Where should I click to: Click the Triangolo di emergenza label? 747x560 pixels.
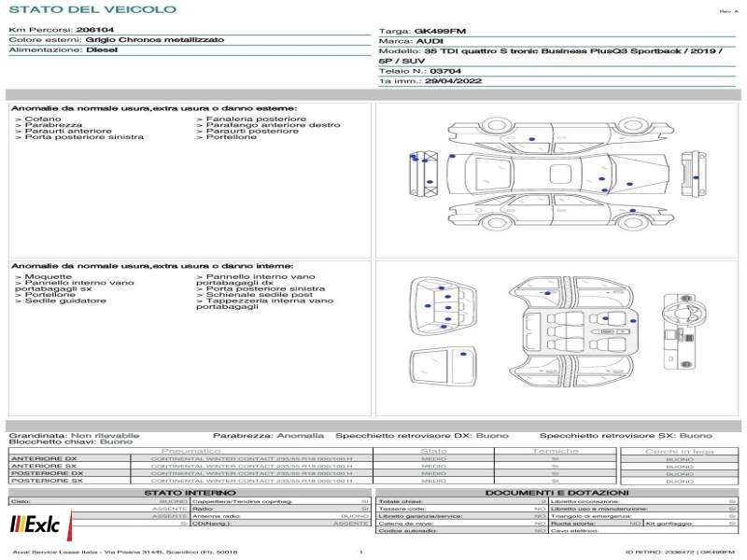[591, 516]
